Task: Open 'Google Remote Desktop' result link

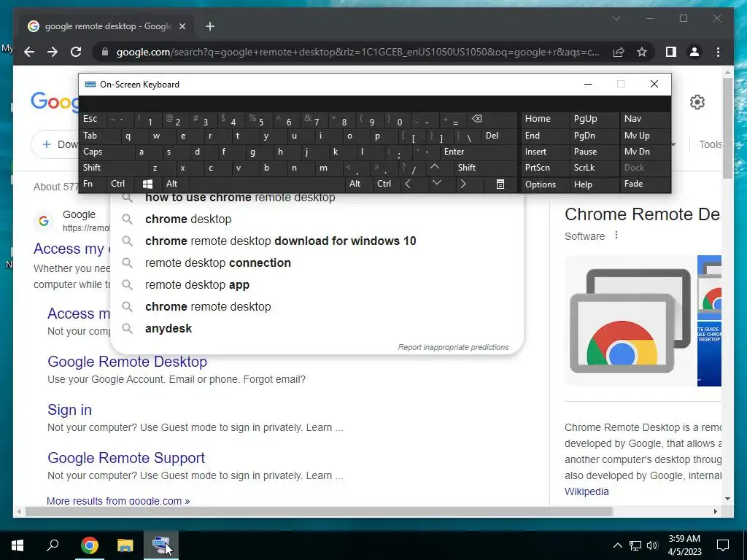Action: (x=127, y=362)
